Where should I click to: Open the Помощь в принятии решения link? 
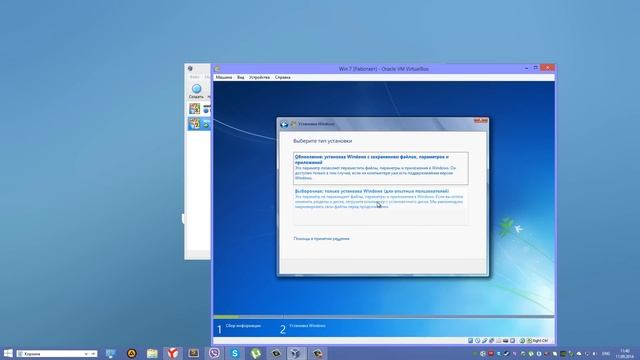point(321,239)
